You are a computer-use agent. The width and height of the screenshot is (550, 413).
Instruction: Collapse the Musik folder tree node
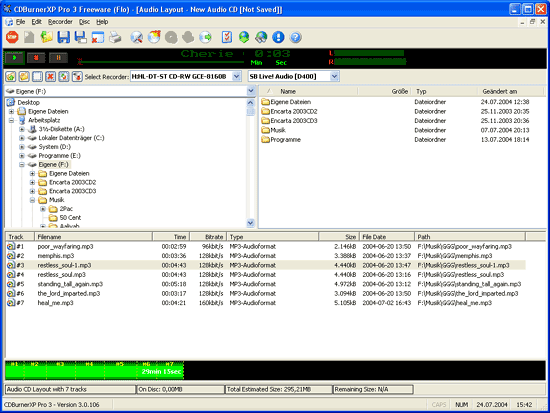point(32,200)
